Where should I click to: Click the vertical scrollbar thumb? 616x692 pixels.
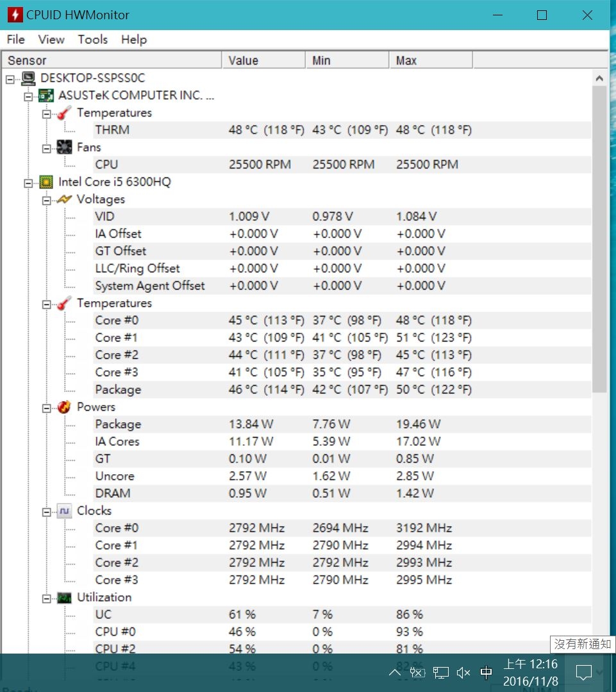[x=599, y=239]
